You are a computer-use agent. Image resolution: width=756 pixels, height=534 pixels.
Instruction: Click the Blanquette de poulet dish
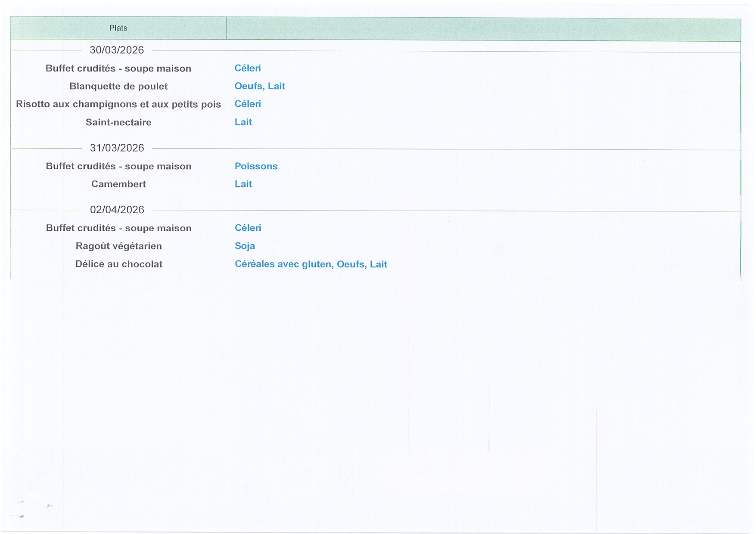point(118,86)
